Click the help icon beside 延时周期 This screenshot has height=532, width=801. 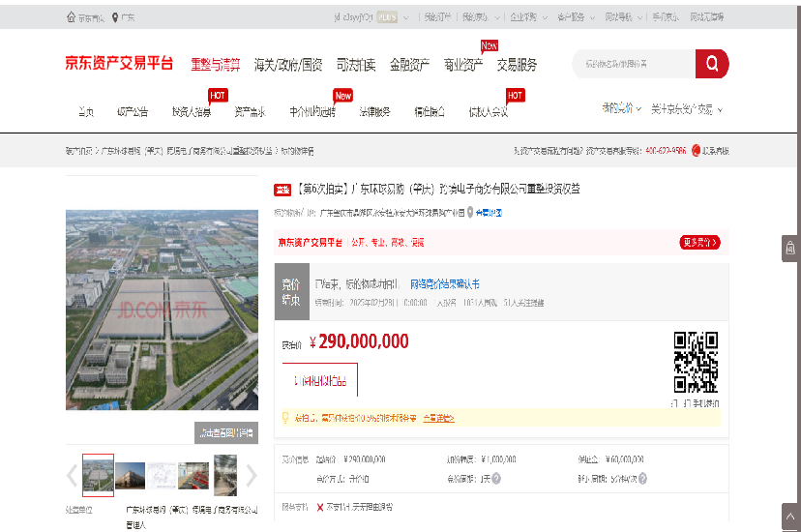tap(642, 479)
